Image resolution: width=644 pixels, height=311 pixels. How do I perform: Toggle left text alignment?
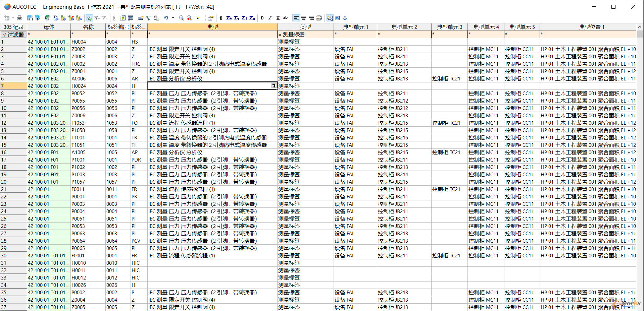[296, 18]
